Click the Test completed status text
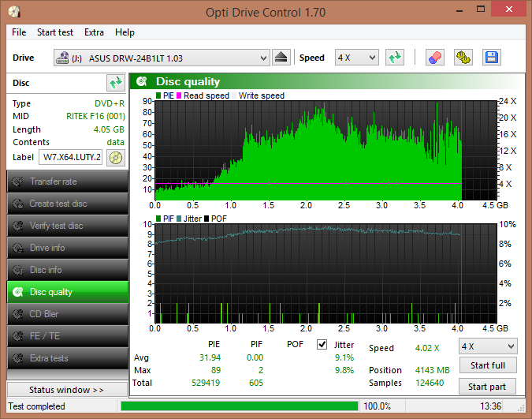The image size is (532, 419). (x=36, y=406)
